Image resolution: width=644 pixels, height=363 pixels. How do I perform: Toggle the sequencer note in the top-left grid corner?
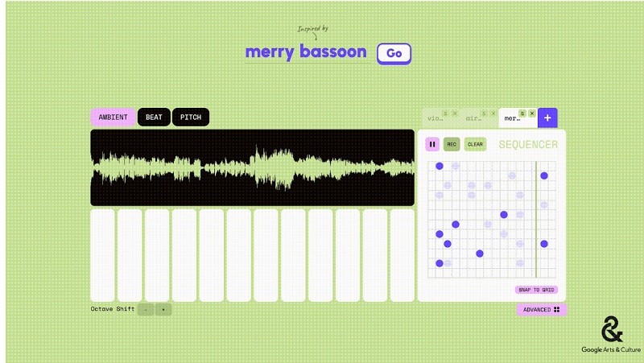(440, 166)
